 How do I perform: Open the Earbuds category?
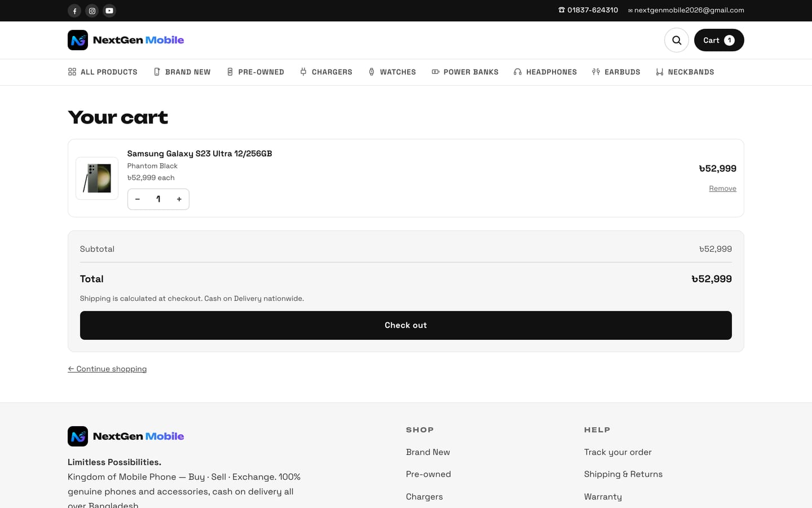[616, 72]
